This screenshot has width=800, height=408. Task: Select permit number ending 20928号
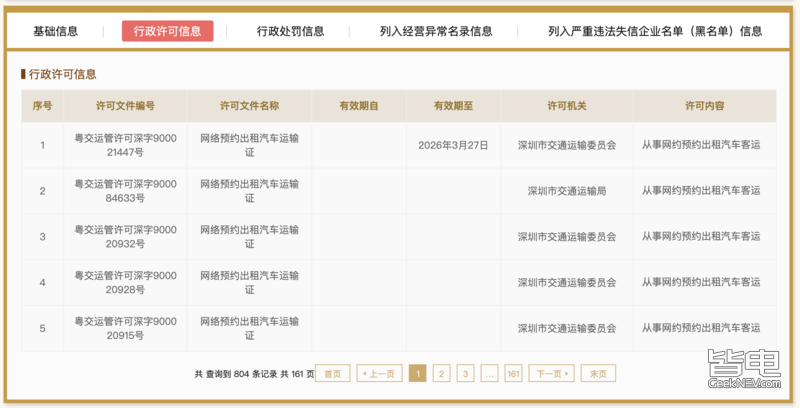click(126, 283)
